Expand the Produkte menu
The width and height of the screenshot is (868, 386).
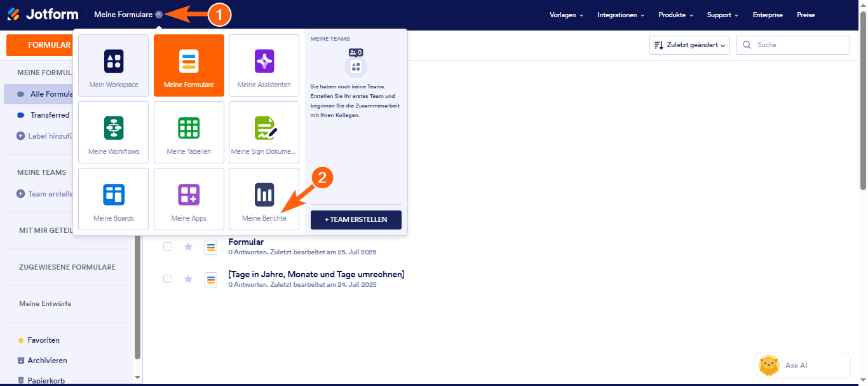point(675,15)
